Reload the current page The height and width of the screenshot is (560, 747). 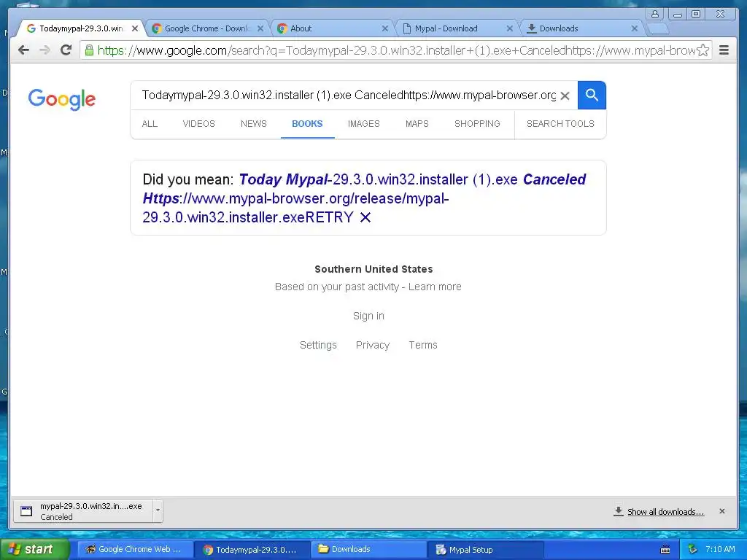(x=66, y=50)
